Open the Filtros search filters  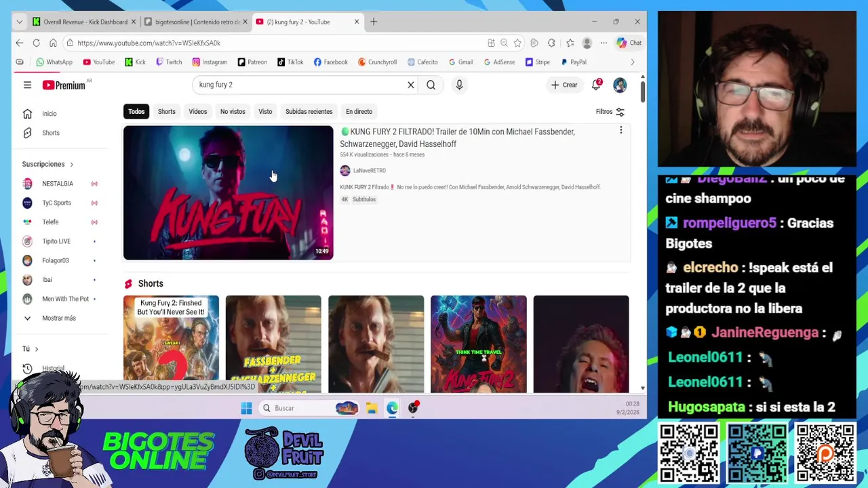tap(610, 112)
